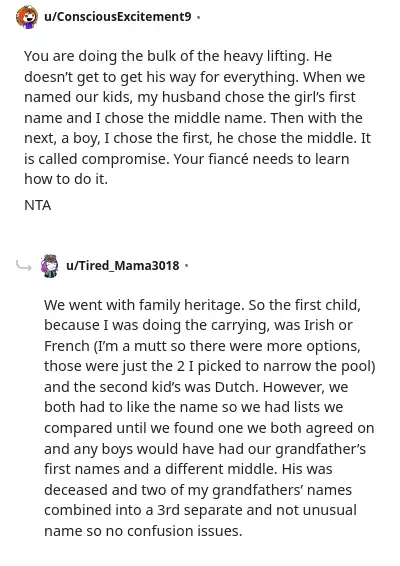400x566 pixels.
Task: Open ConsciousExcitement9's avatar image
Action: tap(27, 17)
